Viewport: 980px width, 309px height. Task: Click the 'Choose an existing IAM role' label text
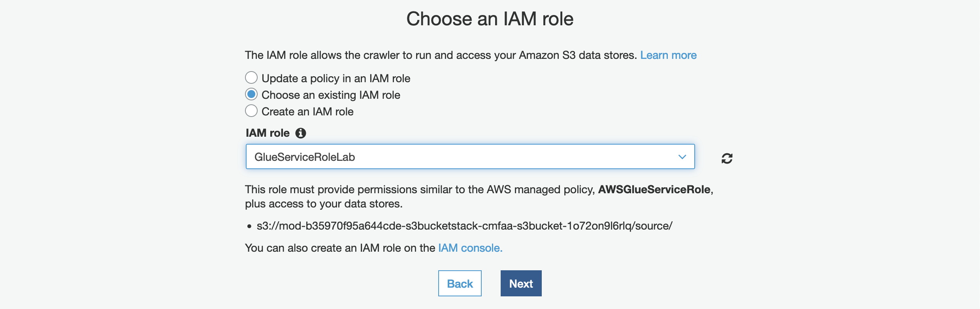pos(331,95)
